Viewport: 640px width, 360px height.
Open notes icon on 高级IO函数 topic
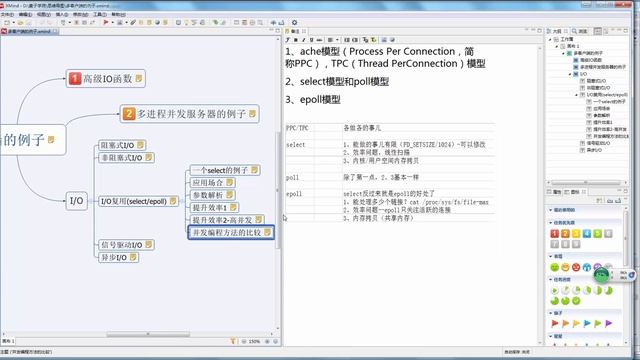(x=138, y=78)
